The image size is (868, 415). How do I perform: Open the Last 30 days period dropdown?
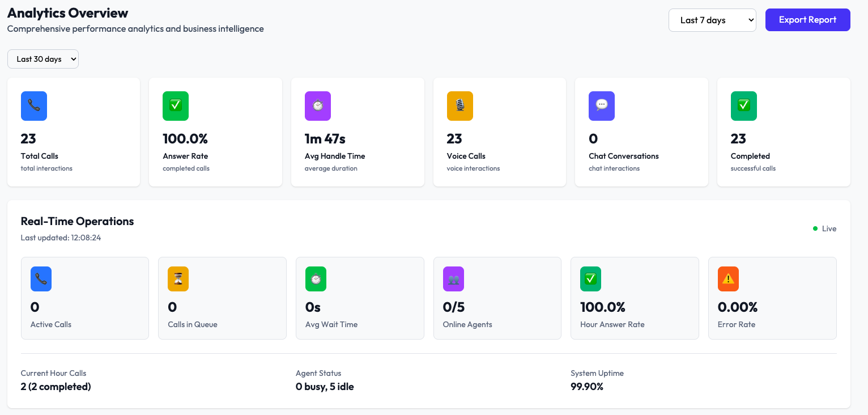[x=43, y=59]
